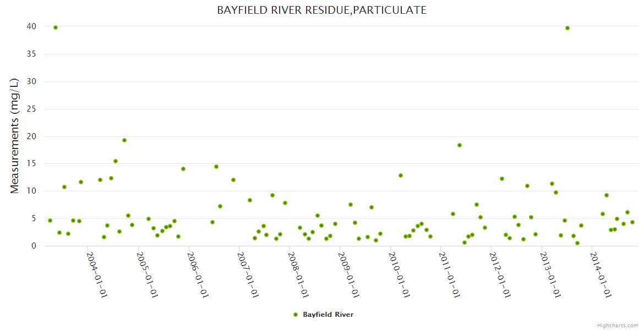Open the Highcharts.com credit link
This screenshot has width=644, height=330.
(618, 325)
